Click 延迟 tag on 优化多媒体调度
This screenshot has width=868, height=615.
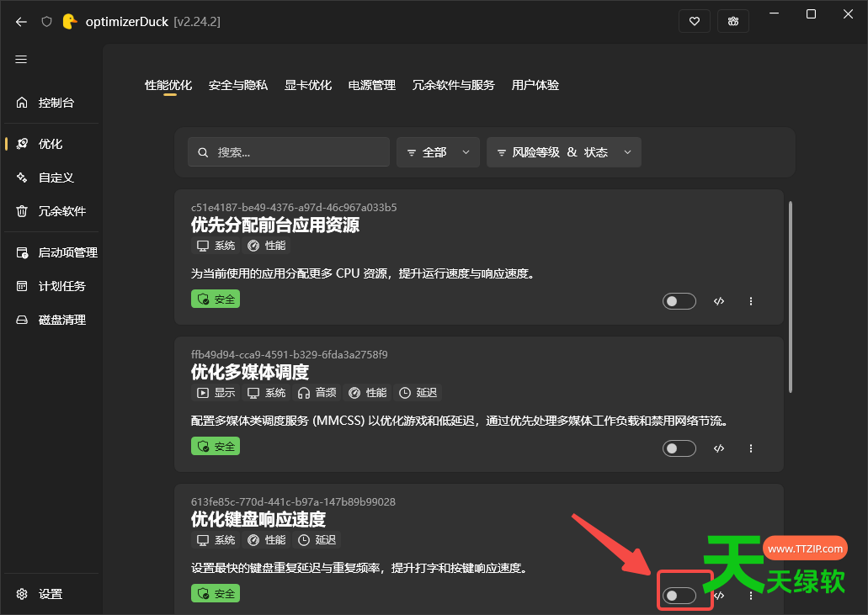418,393
